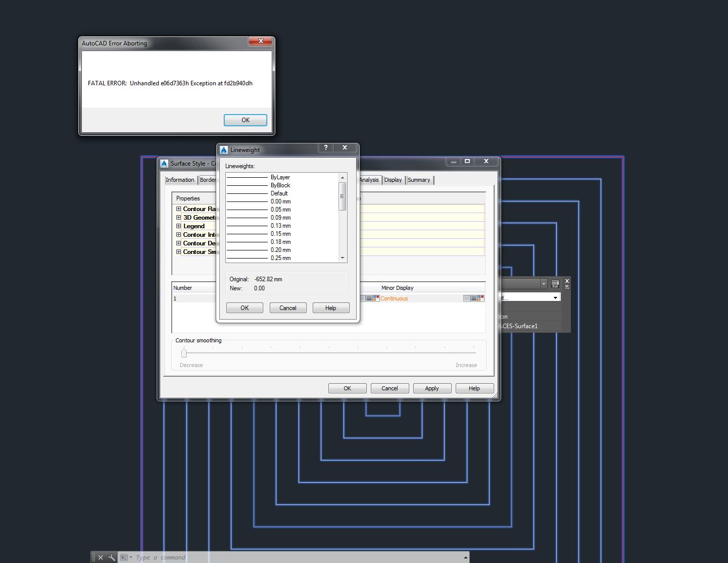Open the quick properties panel options menu icon

coord(567,287)
